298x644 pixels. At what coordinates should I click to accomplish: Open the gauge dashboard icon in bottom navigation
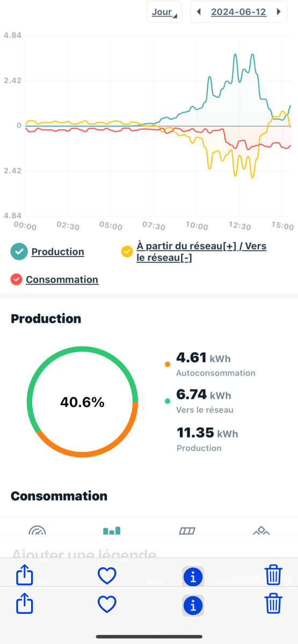click(x=37, y=531)
